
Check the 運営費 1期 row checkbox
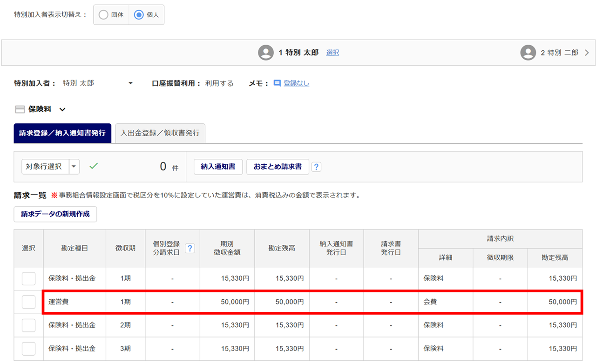coord(28,302)
